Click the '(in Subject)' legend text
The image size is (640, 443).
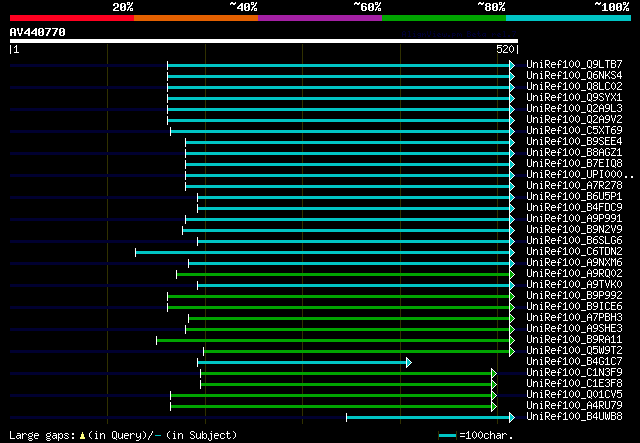(x=201, y=435)
